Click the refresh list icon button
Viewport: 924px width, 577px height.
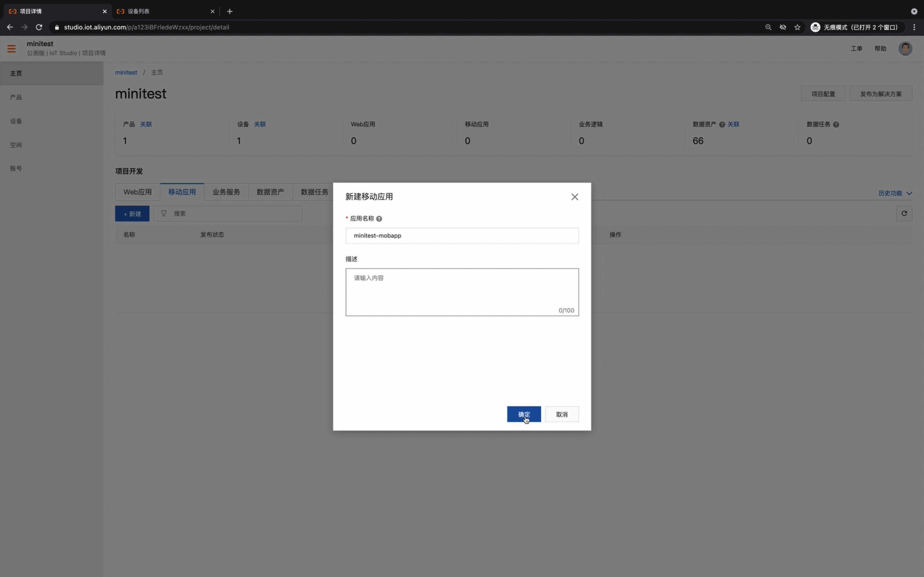click(904, 214)
